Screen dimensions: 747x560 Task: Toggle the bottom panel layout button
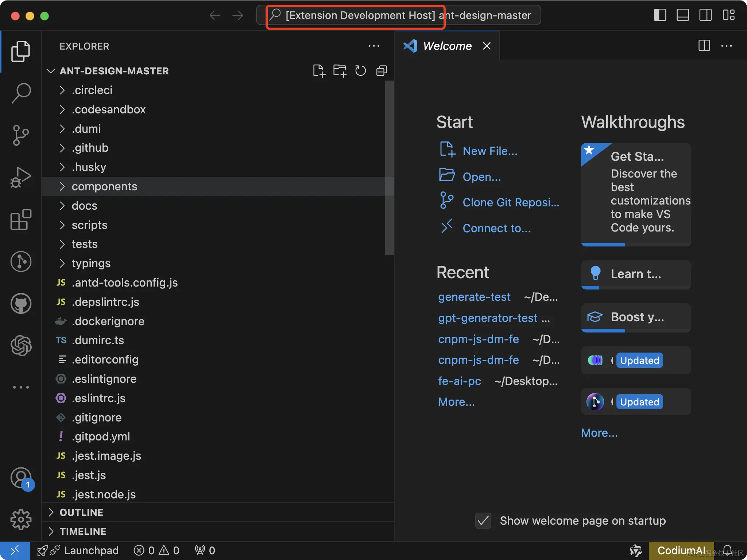682,15
